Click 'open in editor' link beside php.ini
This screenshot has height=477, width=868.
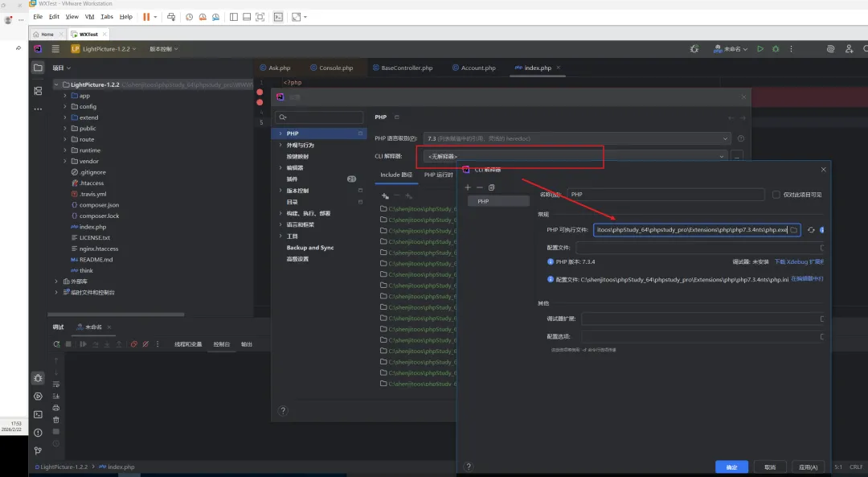[807, 278]
